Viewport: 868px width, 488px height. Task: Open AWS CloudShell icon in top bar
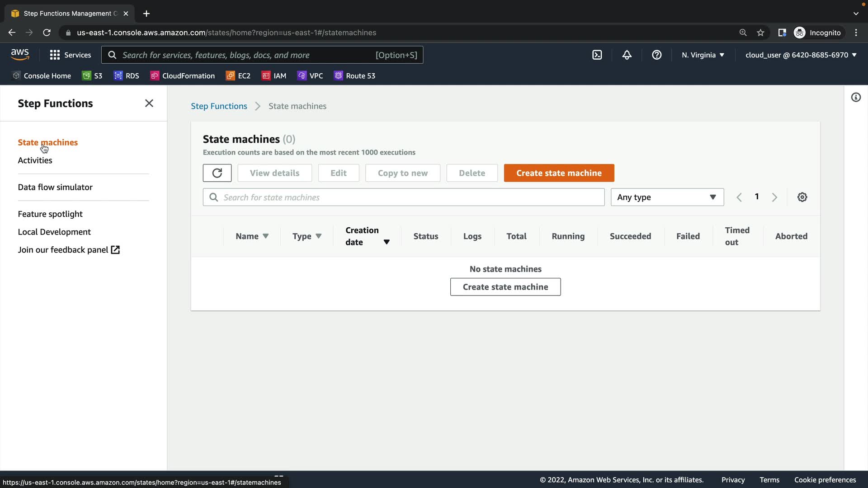(597, 55)
